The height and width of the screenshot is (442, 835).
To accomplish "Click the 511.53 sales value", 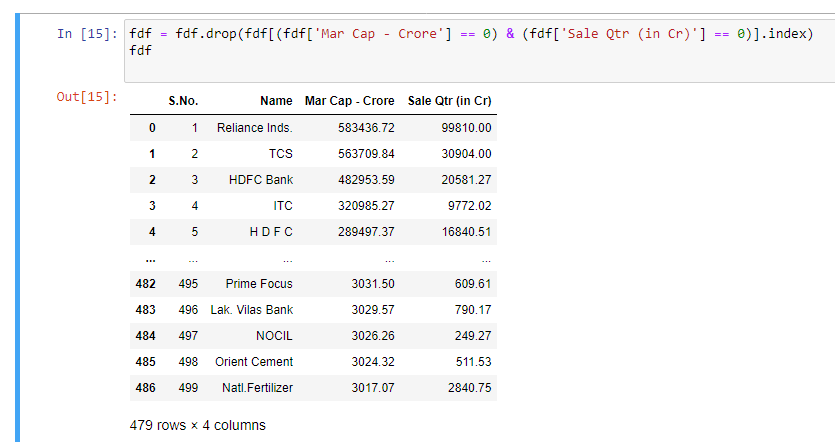I will 473,362.
